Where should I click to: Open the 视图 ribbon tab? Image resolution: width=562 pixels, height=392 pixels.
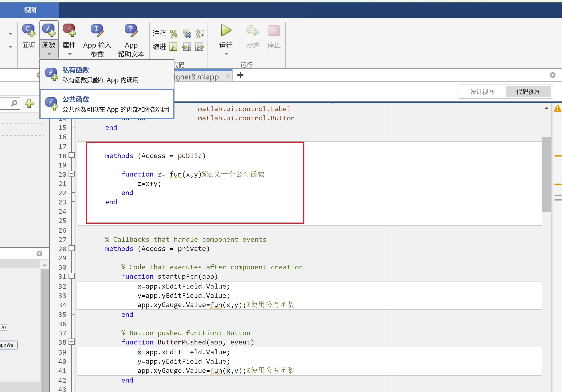(30, 10)
